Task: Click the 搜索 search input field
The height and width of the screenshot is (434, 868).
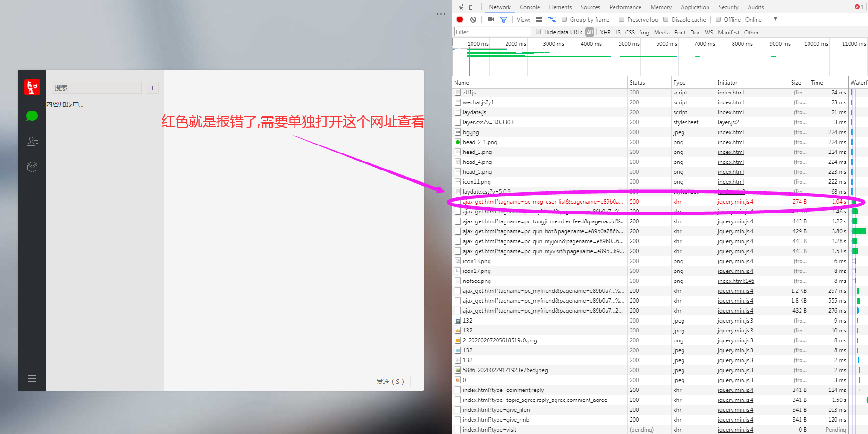Action: tap(96, 88)
